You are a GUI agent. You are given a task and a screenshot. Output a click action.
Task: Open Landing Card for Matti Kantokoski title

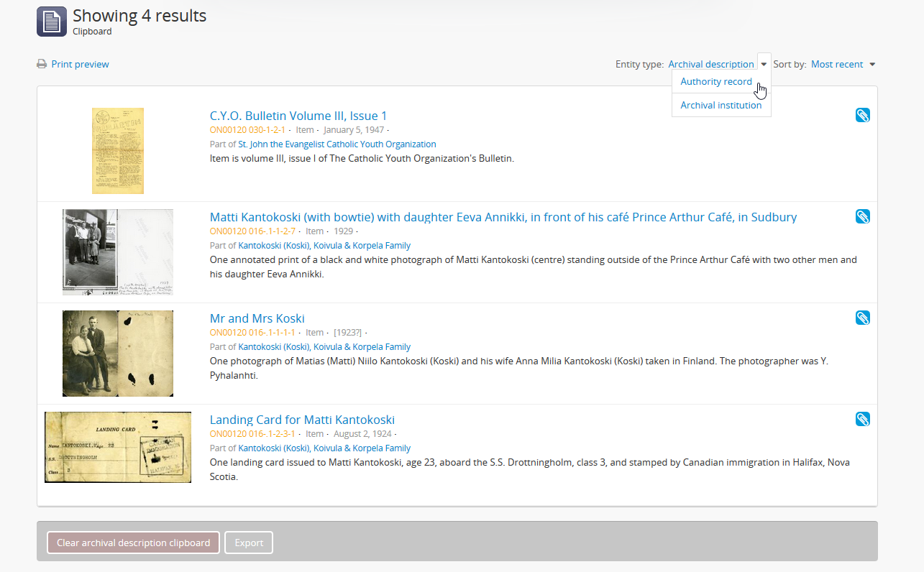tap(302, 420)
